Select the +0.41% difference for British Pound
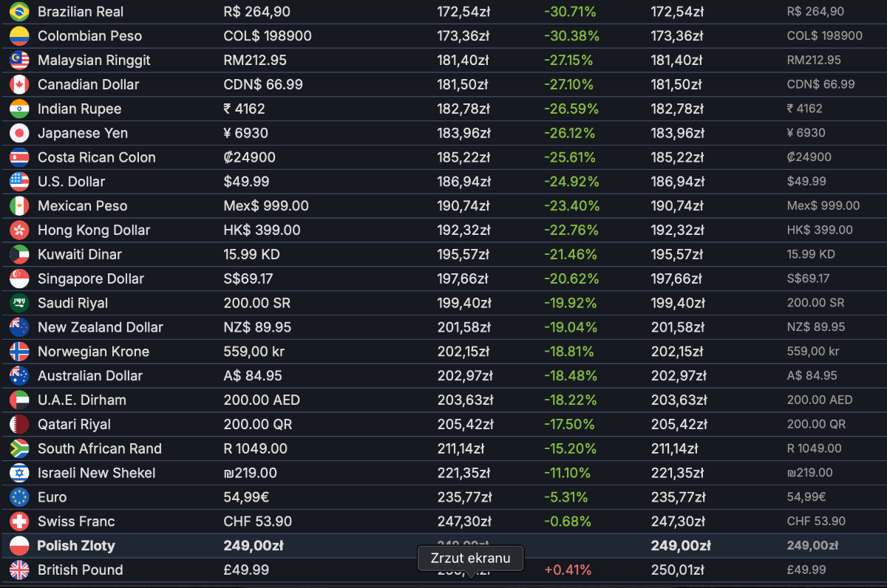The image size is (887, 588). click(568, 570)
